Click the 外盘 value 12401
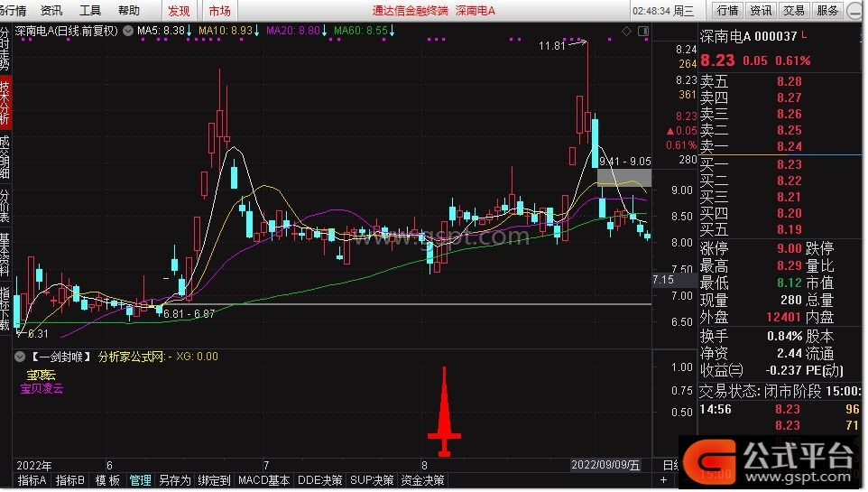 [x=783, y=317]
